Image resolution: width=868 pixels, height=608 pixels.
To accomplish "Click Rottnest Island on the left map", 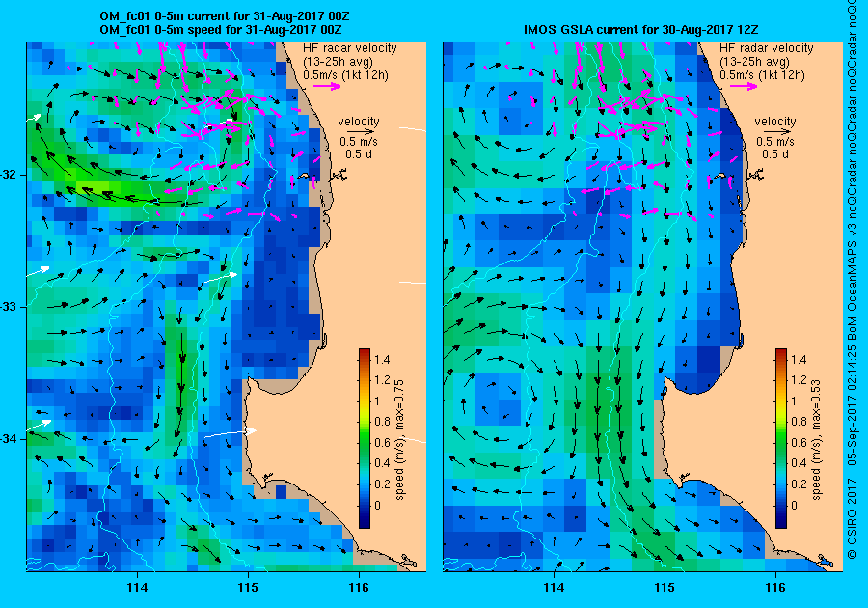I will click(303, 176).
